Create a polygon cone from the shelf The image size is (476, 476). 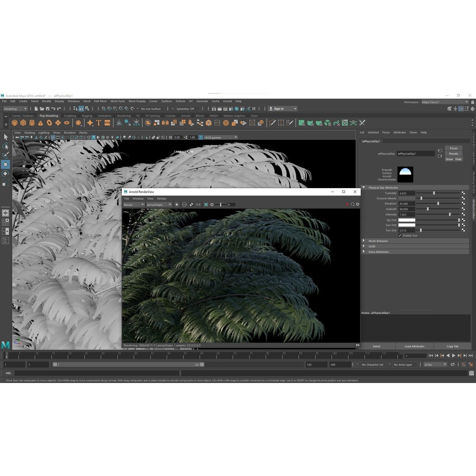[x=41, y=123]
